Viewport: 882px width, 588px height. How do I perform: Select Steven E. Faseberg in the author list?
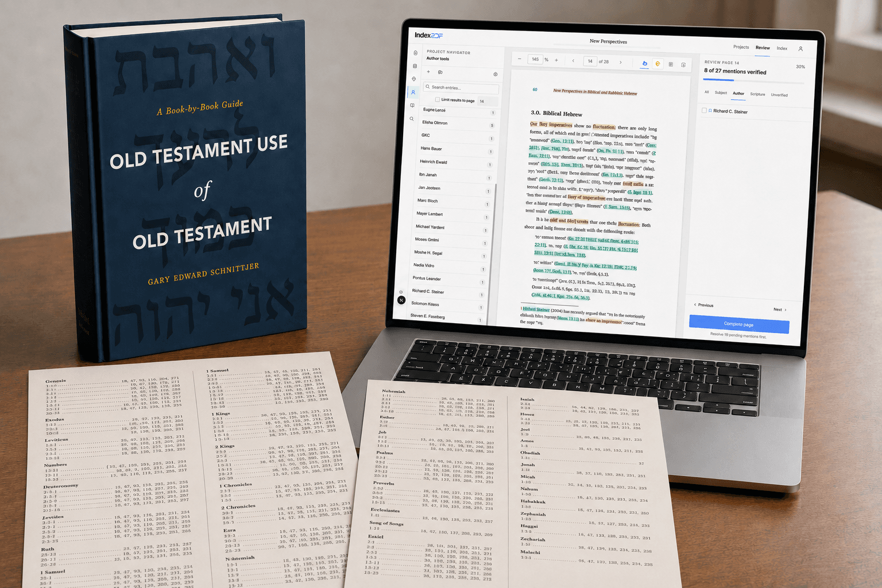[x=446, y=318]
